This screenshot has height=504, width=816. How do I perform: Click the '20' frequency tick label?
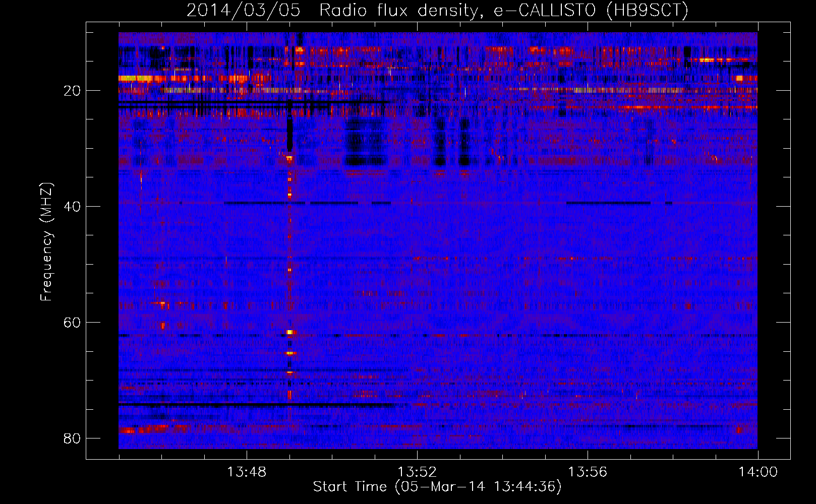72,91
